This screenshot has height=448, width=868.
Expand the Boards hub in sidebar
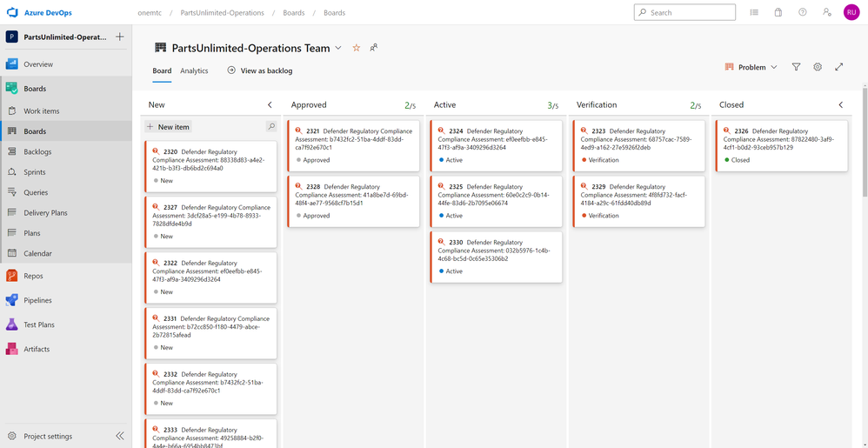66,89
